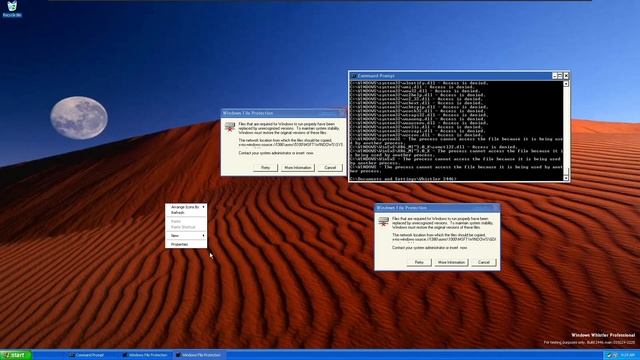
Task: Select Properties in the desktop context menu
Action: (186, 244)
